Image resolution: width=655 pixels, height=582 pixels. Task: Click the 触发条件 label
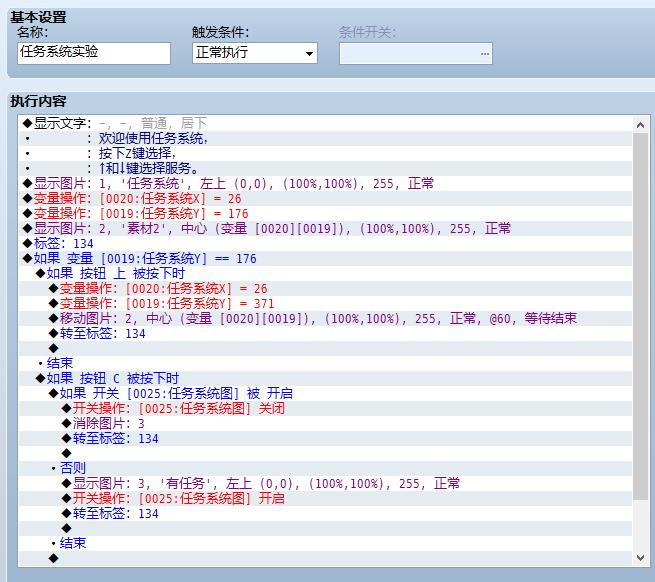coord(221,32)
